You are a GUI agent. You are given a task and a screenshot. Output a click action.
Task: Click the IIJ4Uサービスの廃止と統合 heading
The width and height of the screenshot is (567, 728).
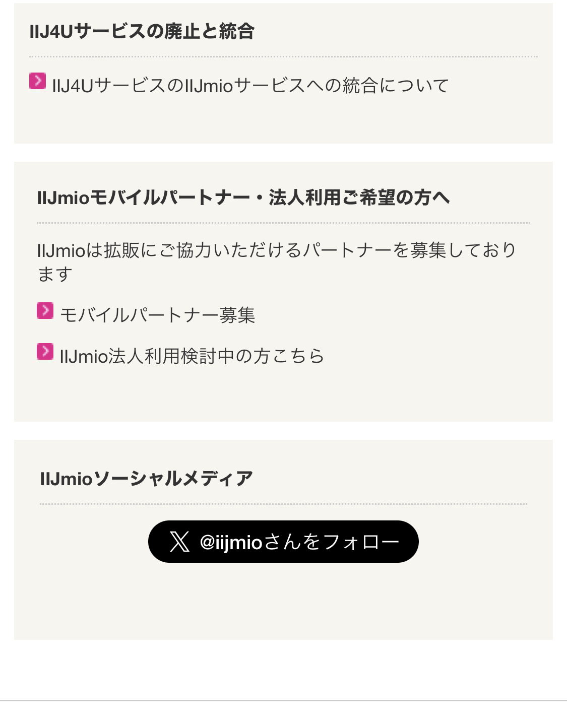click(142, 31)
